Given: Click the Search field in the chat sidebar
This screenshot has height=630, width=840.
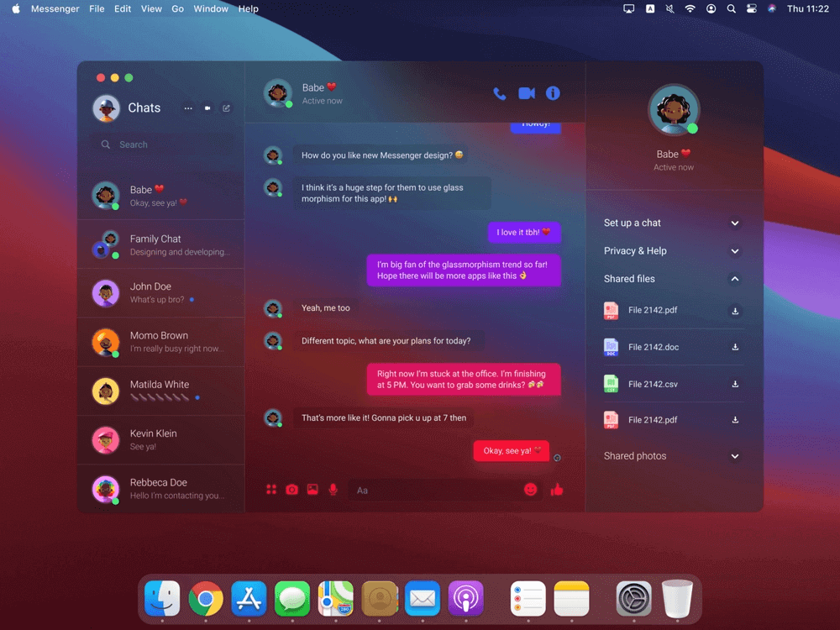Looking at the screenshot, I should pos(161,144).
